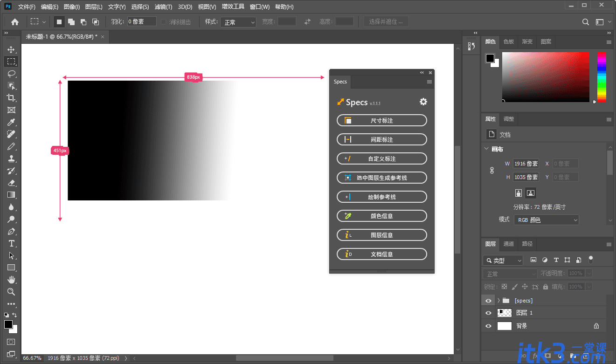Toggle the layer filter switch
Screen dimensions: 616x364
coord(591,259)
